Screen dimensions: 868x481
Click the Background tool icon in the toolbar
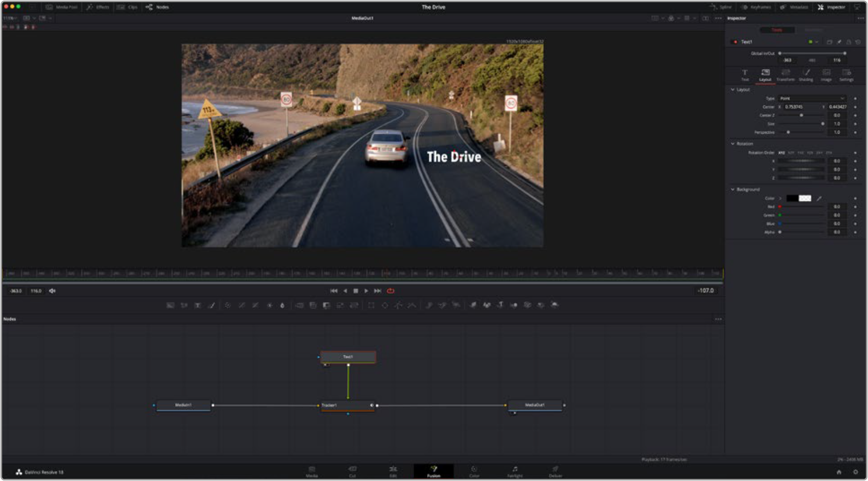pos(170,306)
